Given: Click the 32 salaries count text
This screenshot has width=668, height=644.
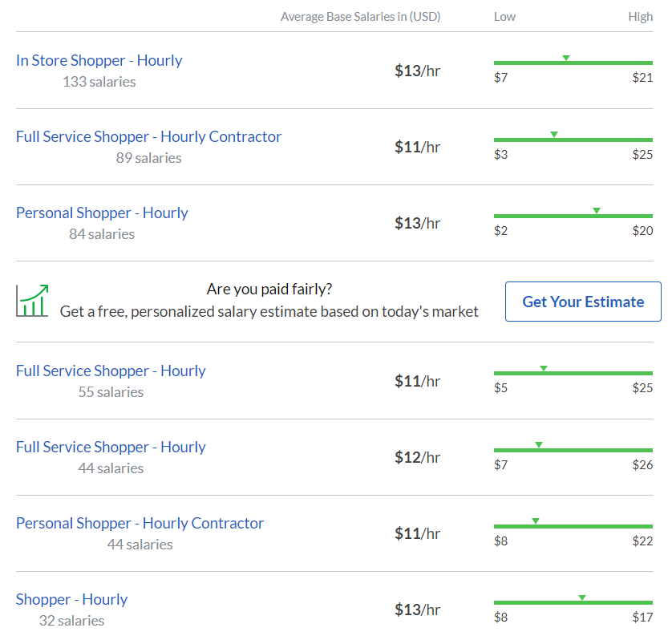Looking at the screenshot, I should (71, 621).
